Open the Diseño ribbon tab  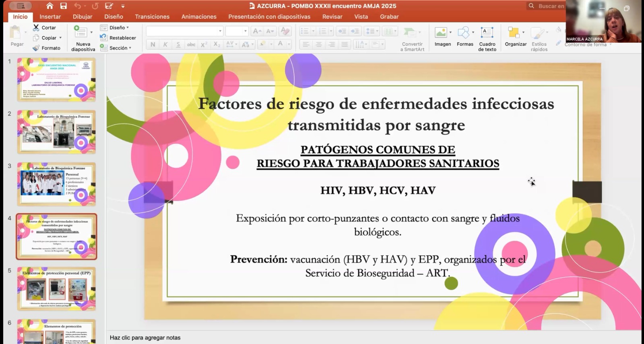click(x=114, y=17)
